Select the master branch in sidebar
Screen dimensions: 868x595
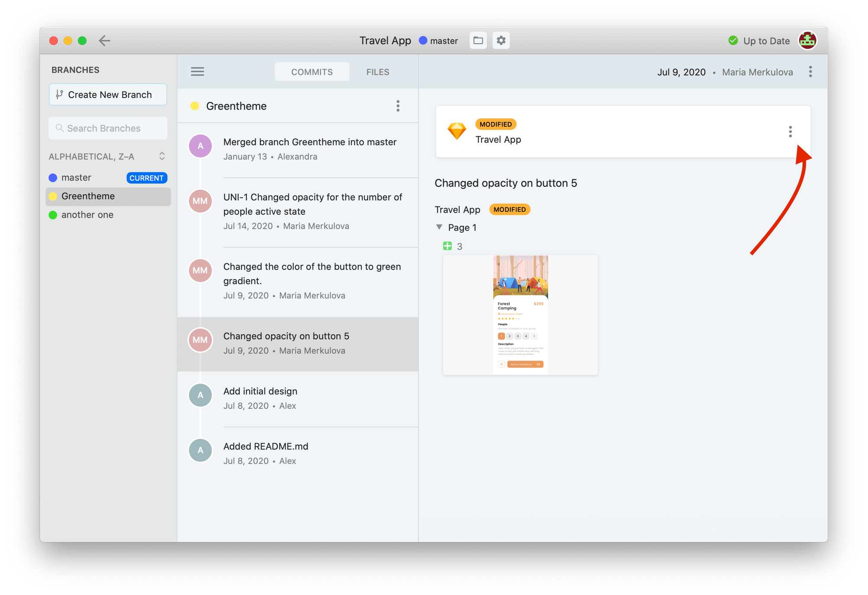pyautogui.click(x=108, y=178)
